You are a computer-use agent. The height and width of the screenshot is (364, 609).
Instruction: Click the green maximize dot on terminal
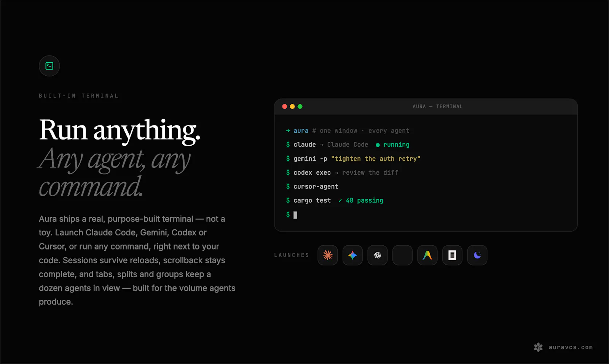300,106
